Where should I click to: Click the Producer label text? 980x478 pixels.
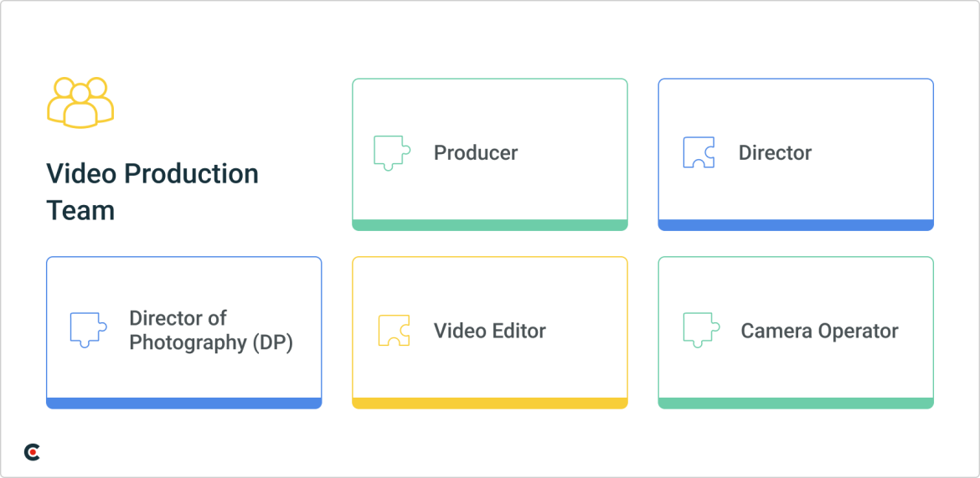[476, 153]
